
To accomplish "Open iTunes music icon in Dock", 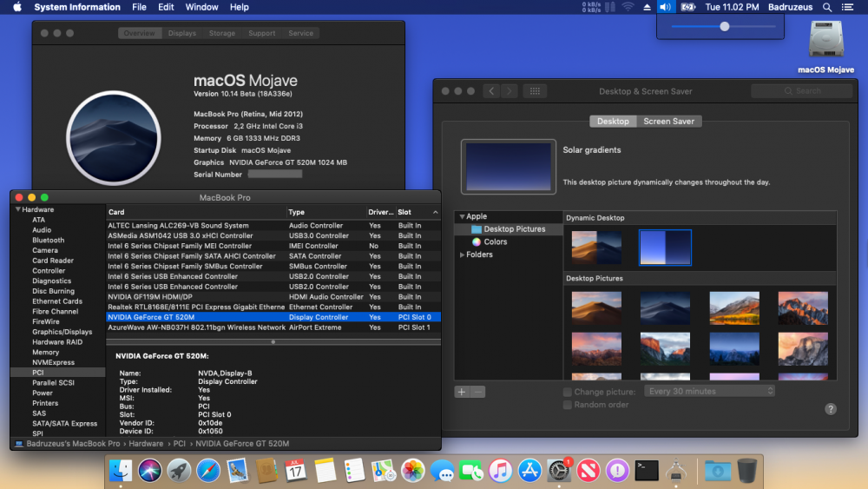I will (501, 470).
